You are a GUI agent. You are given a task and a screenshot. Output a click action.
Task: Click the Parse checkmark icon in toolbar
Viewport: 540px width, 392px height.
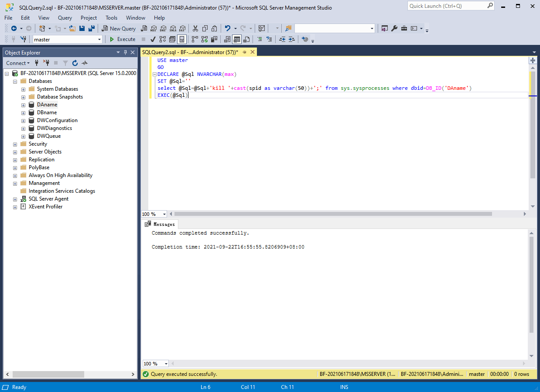153,39
